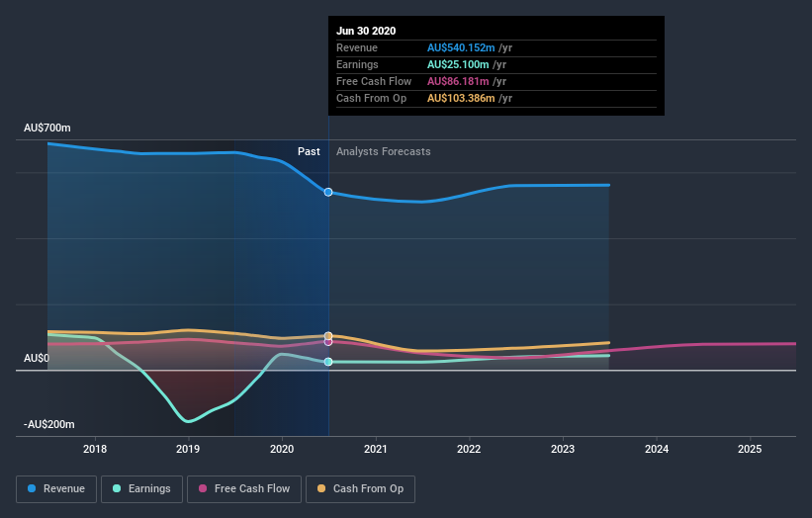The image size is (812, 518).
Task: Click the 'Jun 30 2020' tooltip date
Action: [366, 31]
